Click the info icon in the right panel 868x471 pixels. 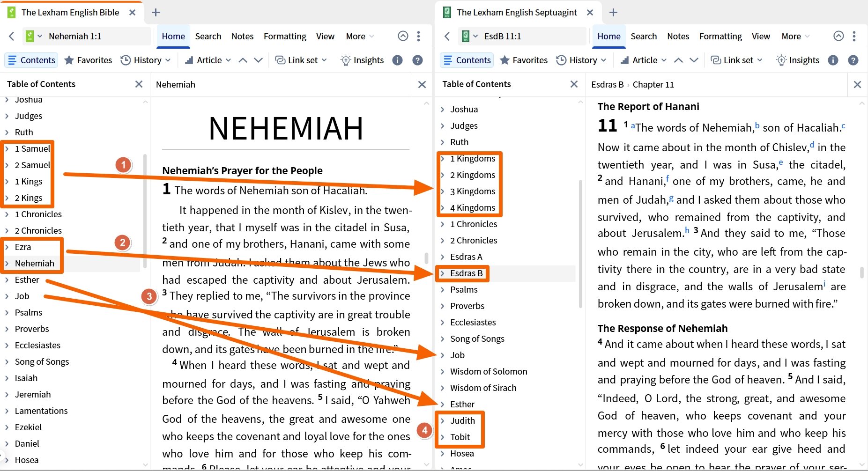pos(833,60)
